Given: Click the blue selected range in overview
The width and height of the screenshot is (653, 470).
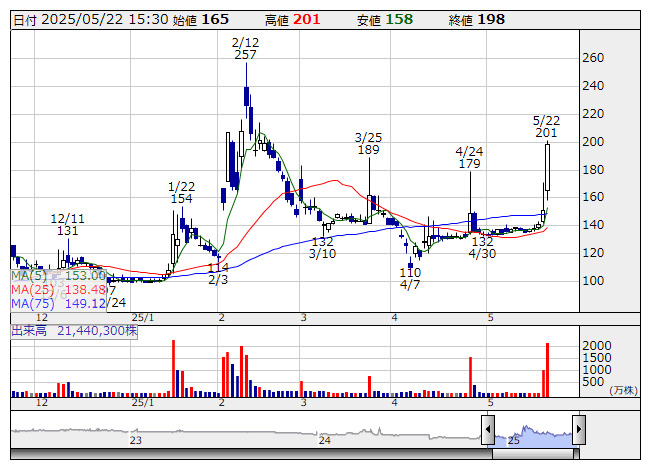Looking at the screenshot, I should click(533, 435).
